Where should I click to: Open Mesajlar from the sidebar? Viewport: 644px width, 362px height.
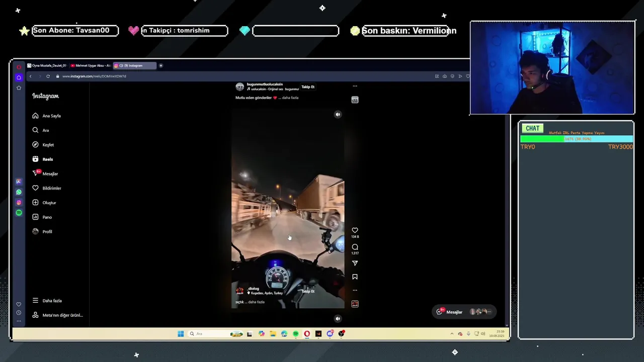[45, 173]
